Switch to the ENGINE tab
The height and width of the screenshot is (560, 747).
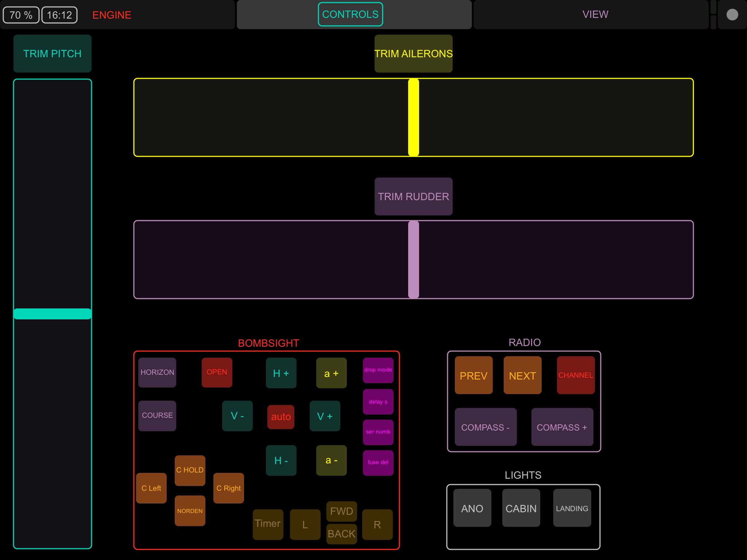[112, 15]
